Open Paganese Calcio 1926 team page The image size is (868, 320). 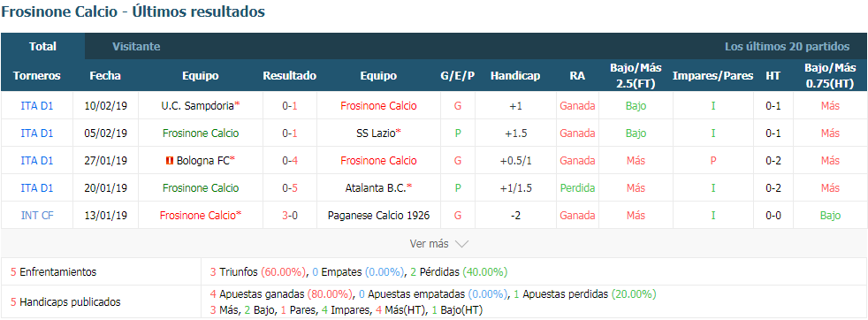pyautogui.click(x=378, y=216)
